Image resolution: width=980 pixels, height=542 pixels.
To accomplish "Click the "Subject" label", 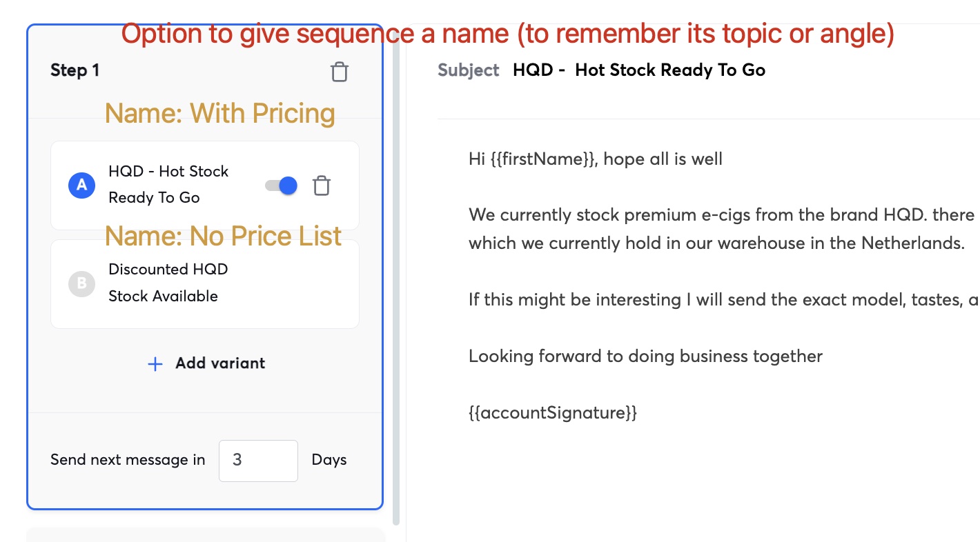I will coord(468,70).
